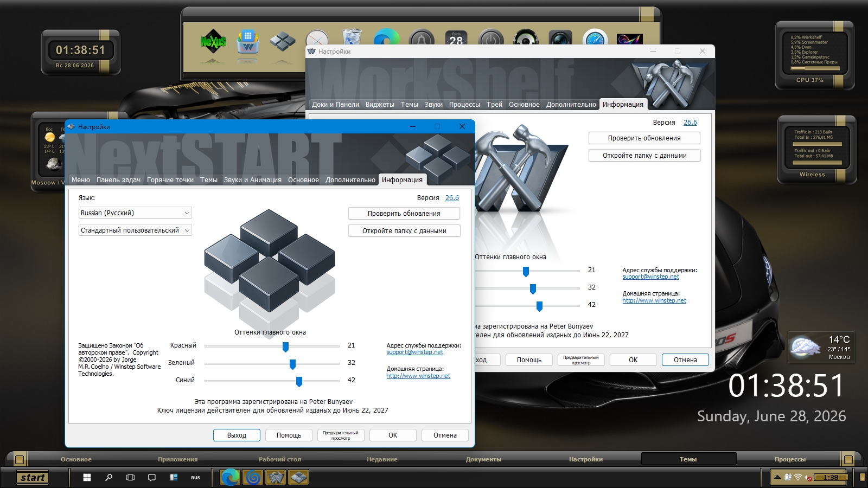Click 'Помощь' in the NextSTART window
The width and height of the screenshot is (868, 488).
click(x=289, y=435)
